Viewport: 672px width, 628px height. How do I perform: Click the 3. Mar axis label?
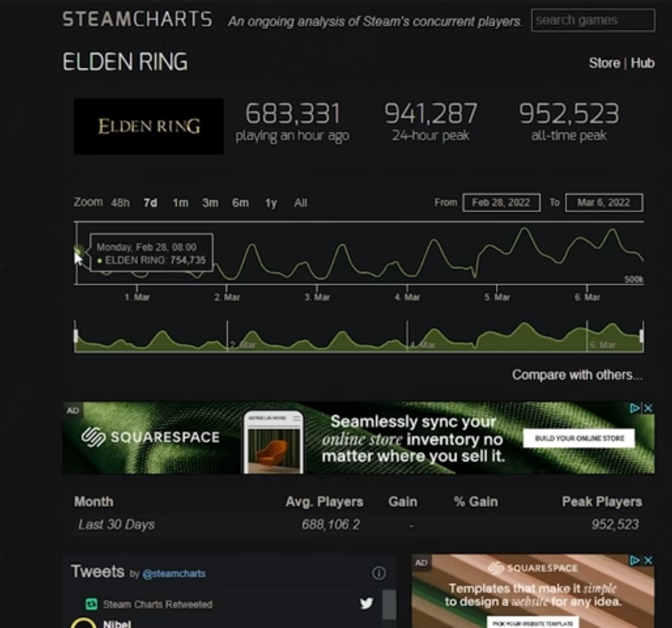317,297
